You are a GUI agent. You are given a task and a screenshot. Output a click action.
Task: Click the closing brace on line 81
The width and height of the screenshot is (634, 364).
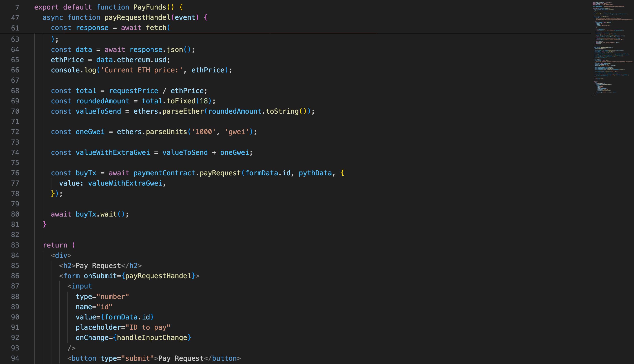45,224
